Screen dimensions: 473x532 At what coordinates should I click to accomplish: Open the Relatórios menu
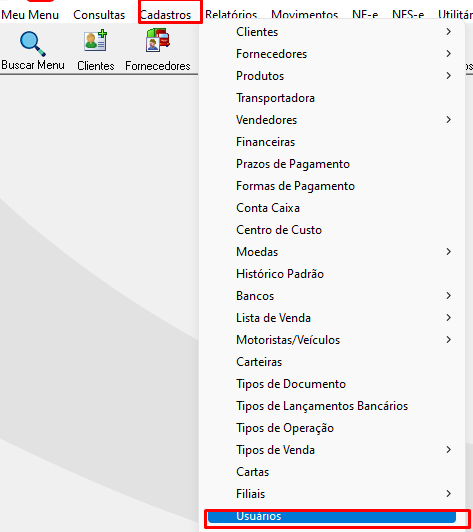[x=231, y=15]
